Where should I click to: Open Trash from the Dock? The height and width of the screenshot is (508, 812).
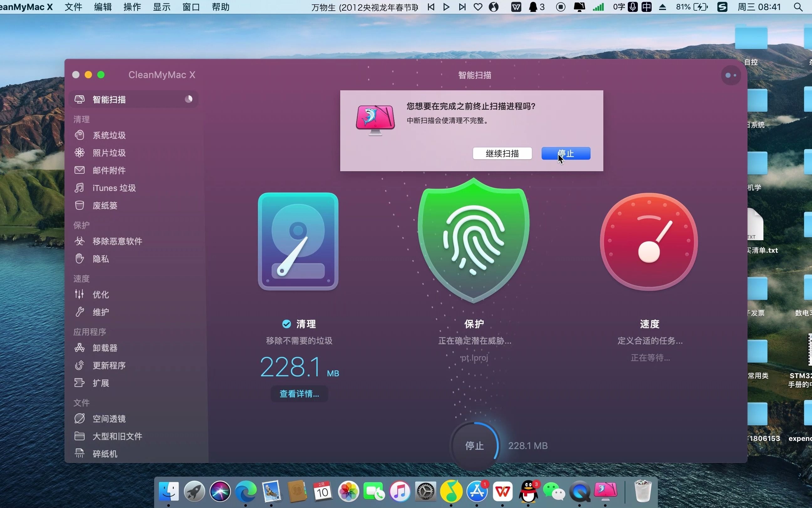[643, 491]
